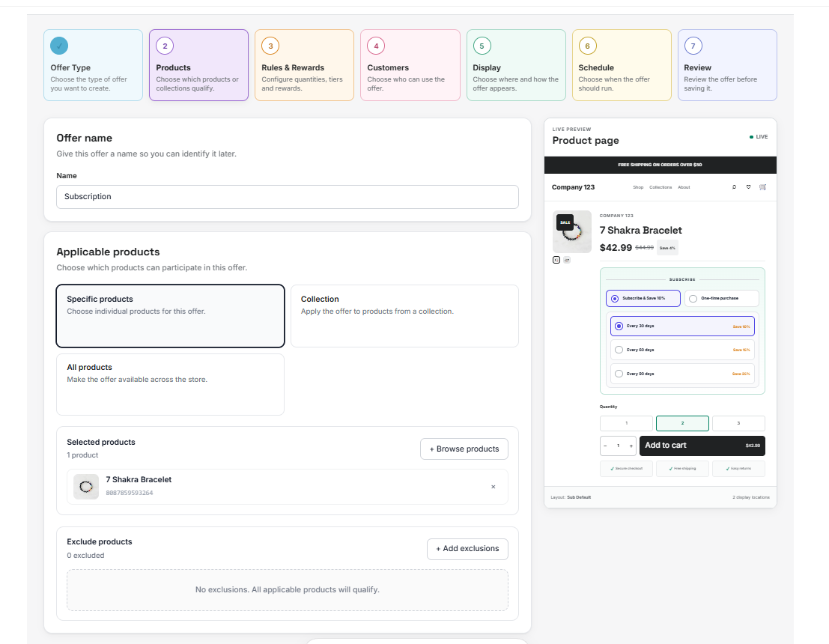Click the SALE badge on the product image

pyautogui.click(x=565, y=222)
